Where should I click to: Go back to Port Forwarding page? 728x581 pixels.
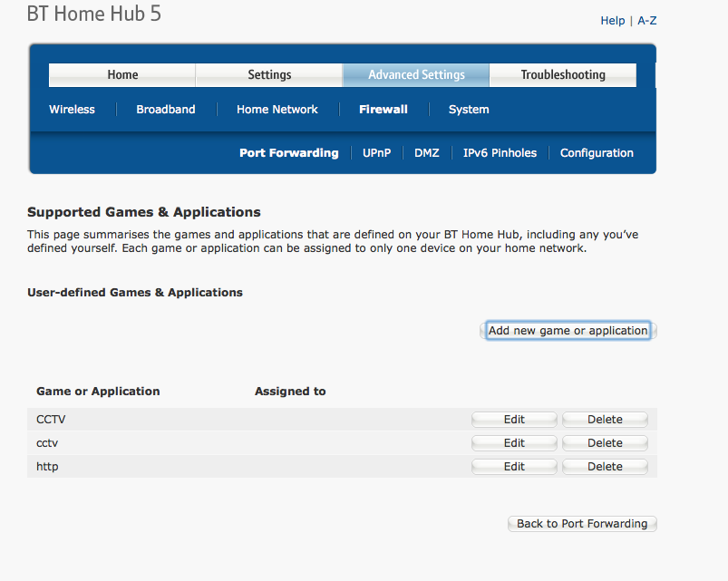coord(581,523)
